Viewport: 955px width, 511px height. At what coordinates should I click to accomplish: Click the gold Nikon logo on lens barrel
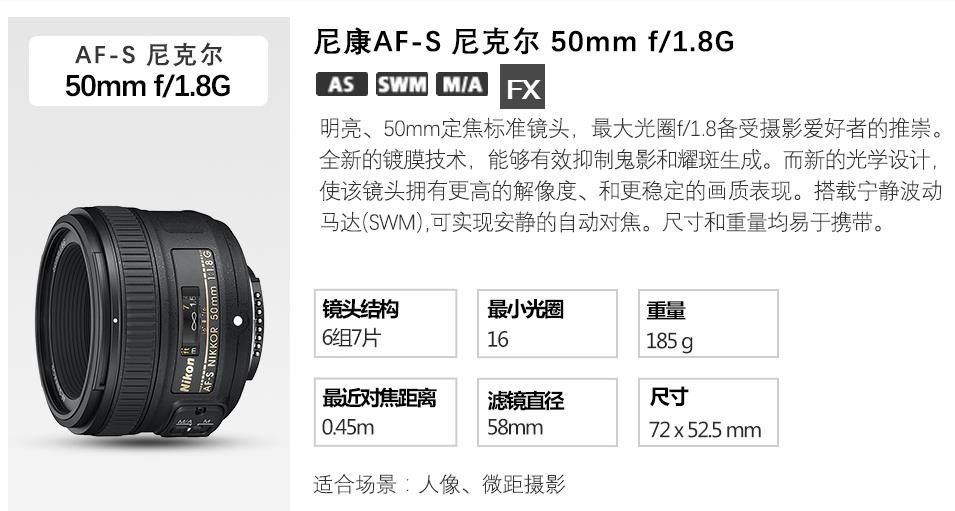coord(187,375)
